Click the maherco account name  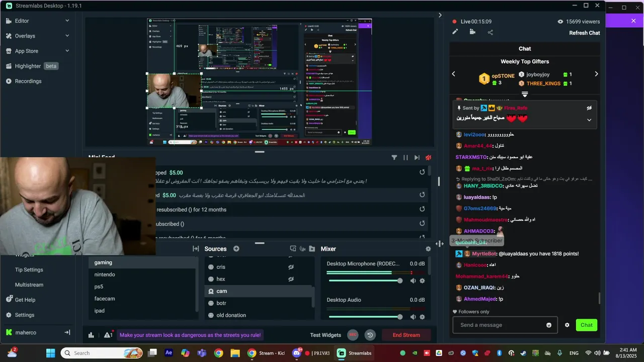pos(25,332)
